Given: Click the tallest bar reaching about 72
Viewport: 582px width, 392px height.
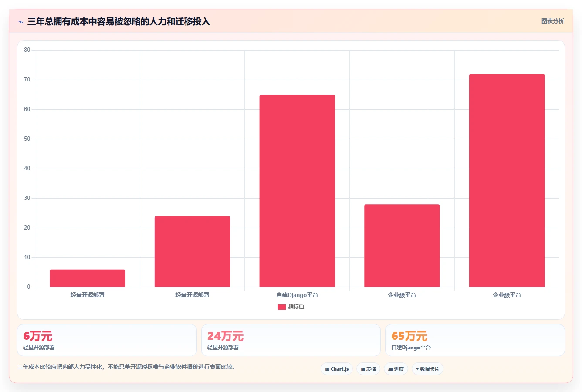Looking at the screenshot, I should coord(507,181).
